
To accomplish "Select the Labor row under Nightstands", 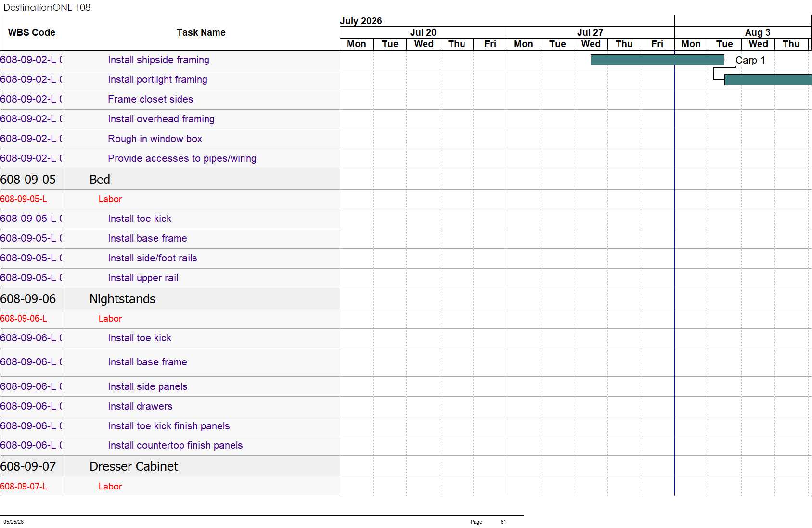I will pos(110,319).
